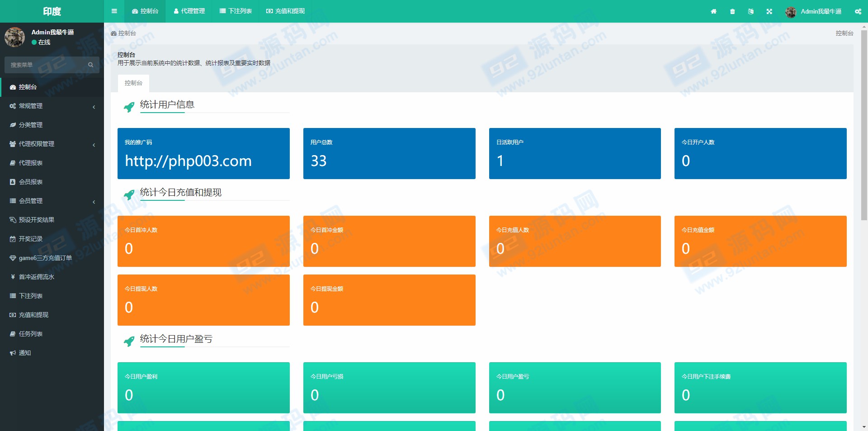Click the diamond icon for game6三方充值订单
The height and width of the screenshot is (431, 868).
coord(13,258)
